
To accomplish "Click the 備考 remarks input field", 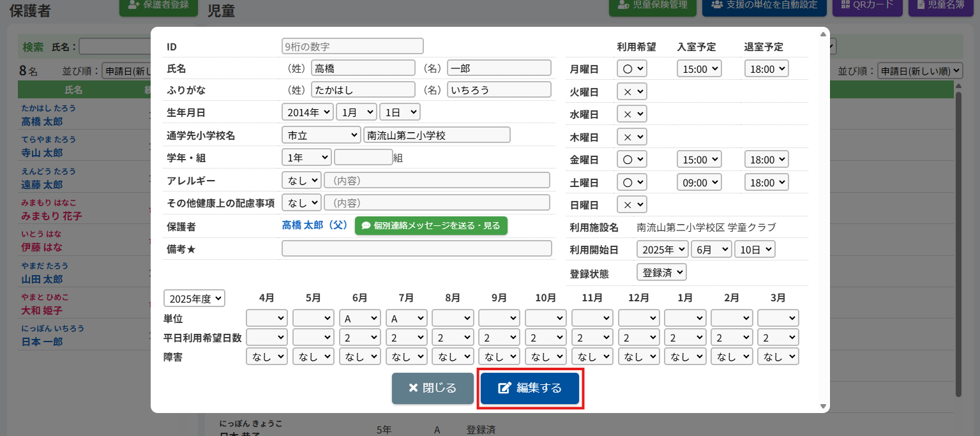I will [416, 248].
